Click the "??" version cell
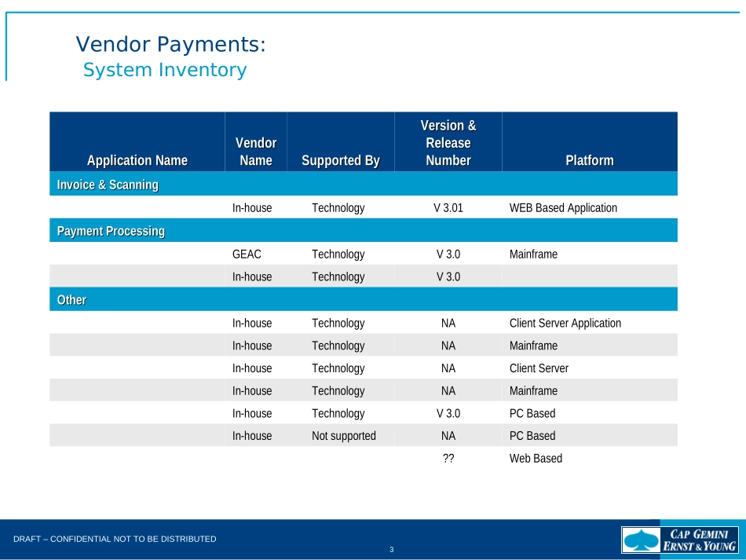This screenshot has height=560, width=746. 448,458
